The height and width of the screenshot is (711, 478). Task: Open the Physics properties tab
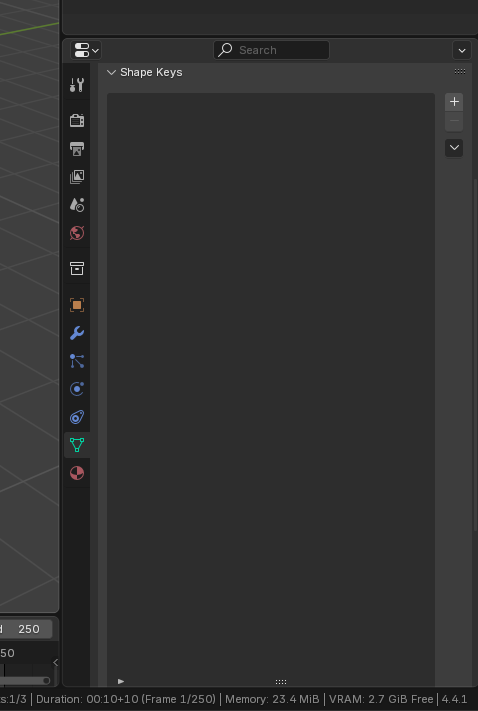77,389
